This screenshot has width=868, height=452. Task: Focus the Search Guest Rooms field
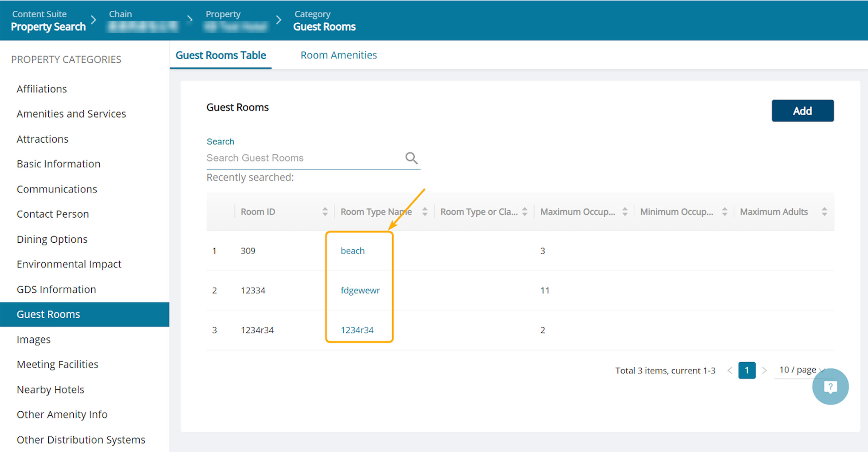pyautogui.click(x=305, y=158)
